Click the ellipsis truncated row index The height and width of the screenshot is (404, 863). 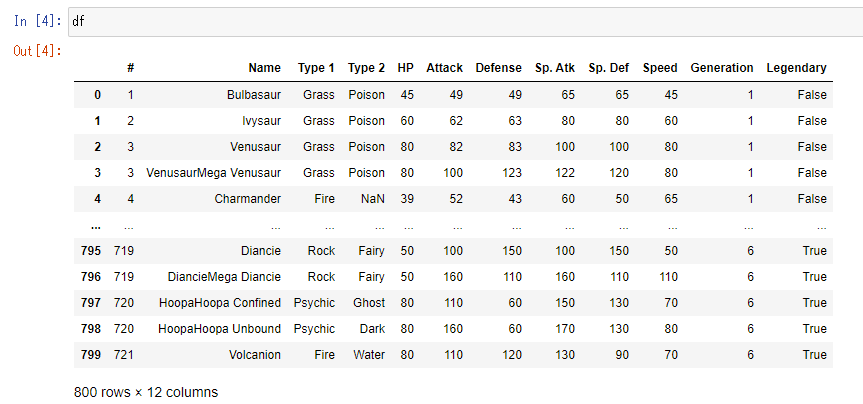[95, 224]
